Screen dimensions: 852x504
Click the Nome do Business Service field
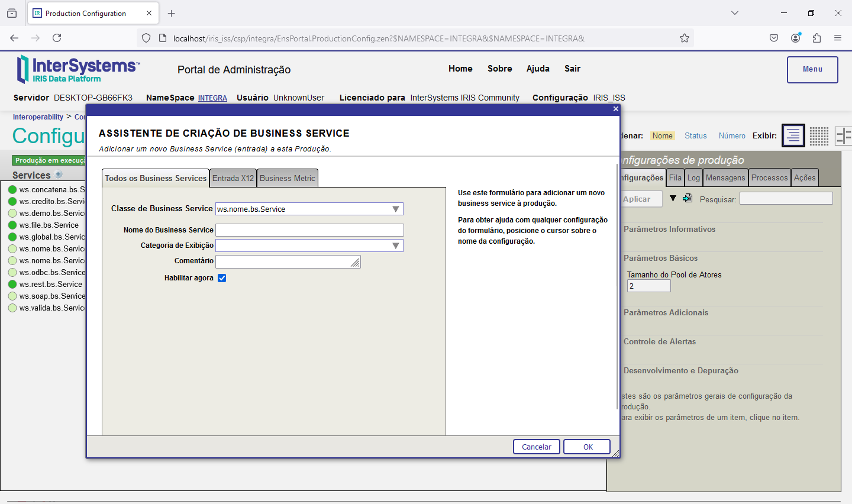(309, 230)
